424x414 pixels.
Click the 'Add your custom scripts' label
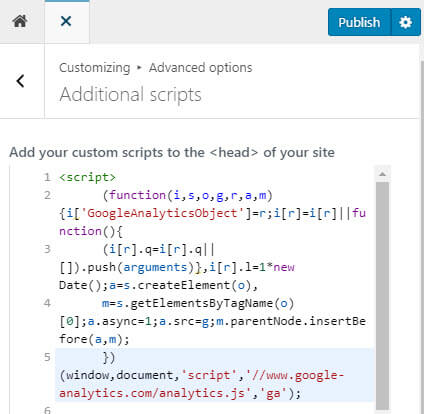coord(172,152)
